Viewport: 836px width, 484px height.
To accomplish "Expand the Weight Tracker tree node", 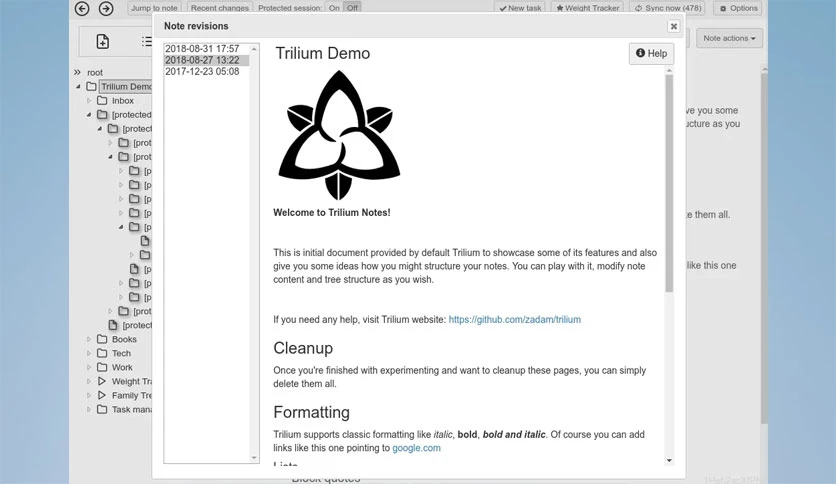I will tap(89, 382).
